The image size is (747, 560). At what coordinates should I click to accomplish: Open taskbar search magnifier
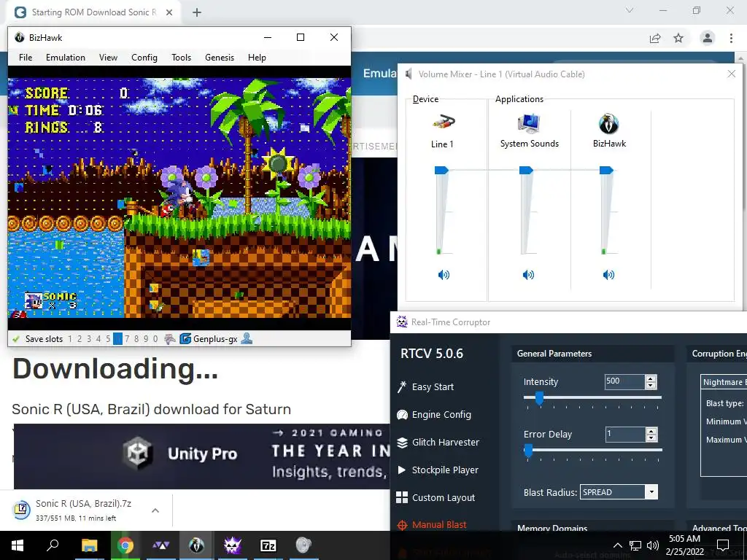(53, 545)
